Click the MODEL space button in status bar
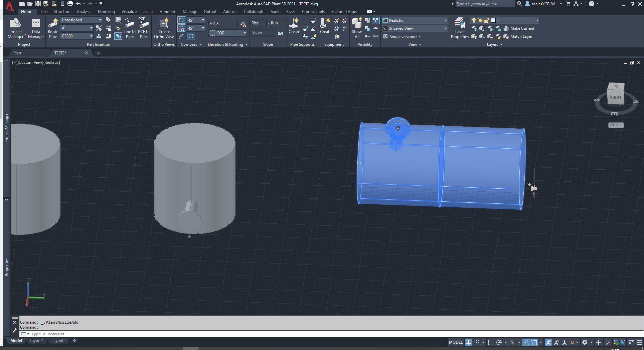This screenshot has width=644, height=350. tap(456, 342)
